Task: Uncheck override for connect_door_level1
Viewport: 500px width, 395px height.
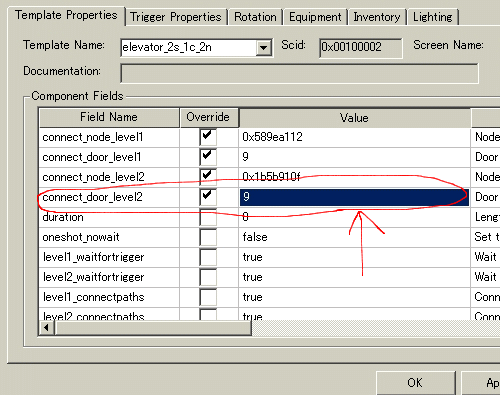Action: pos(208,157)
